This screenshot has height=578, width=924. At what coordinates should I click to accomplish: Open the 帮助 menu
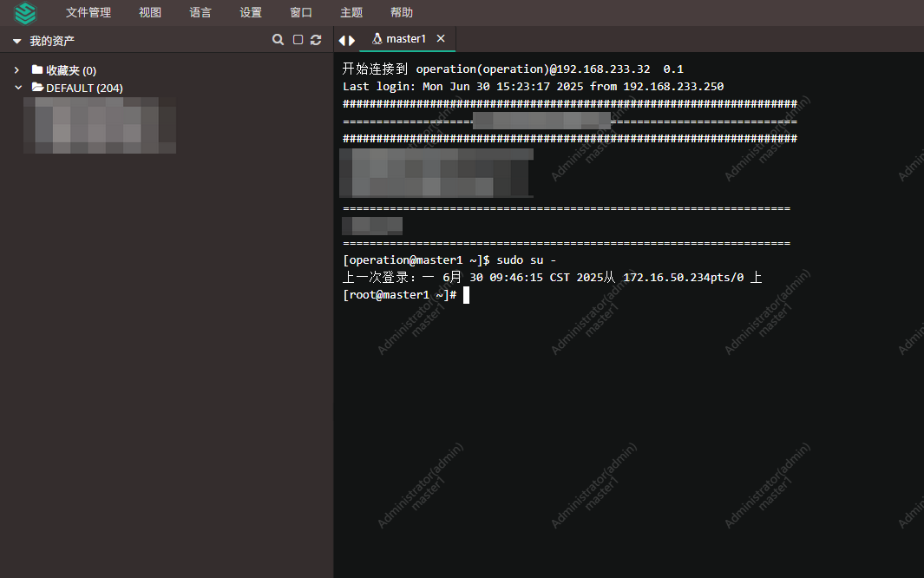402,13
